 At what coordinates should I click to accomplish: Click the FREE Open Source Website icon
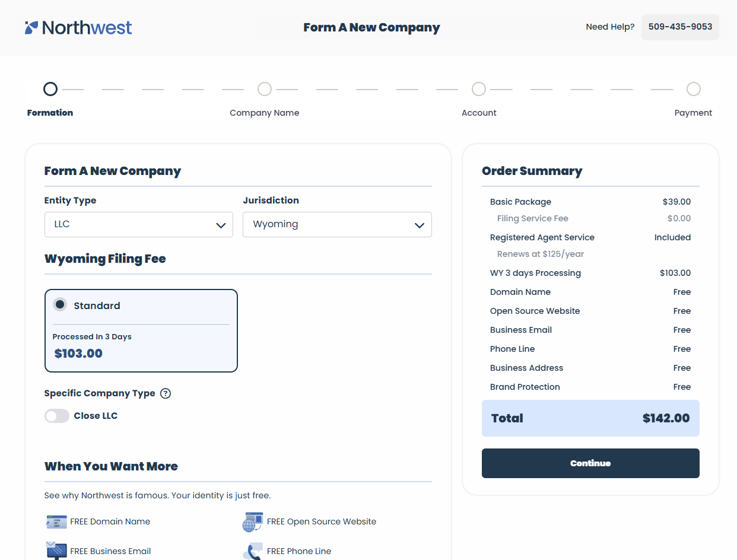coord(253,522)
